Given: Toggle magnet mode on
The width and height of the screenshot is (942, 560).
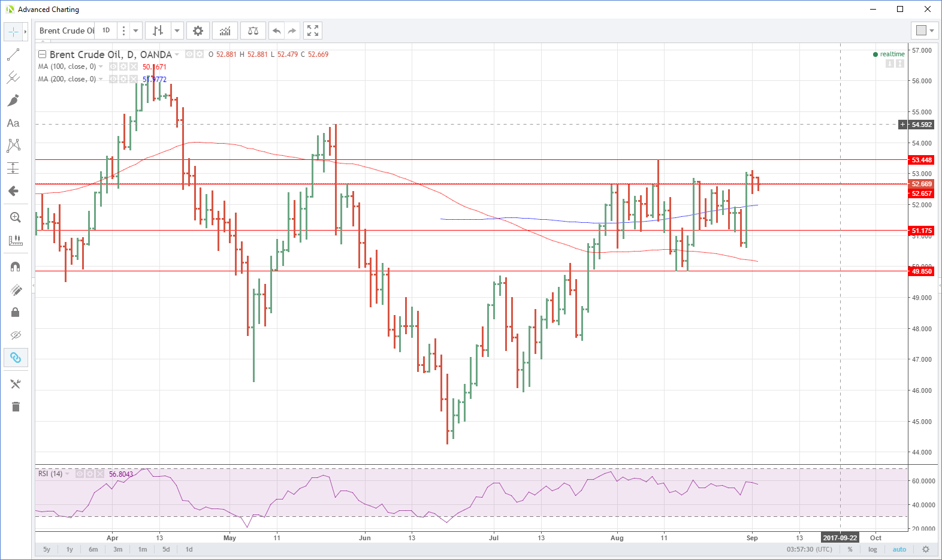Looking at the screenshot, I should [x=16, y=267].
